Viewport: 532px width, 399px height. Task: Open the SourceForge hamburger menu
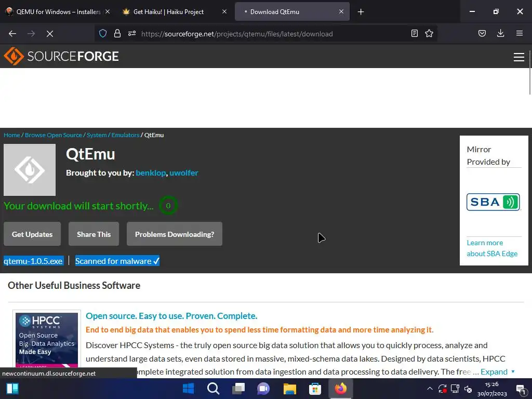[519, 57]
